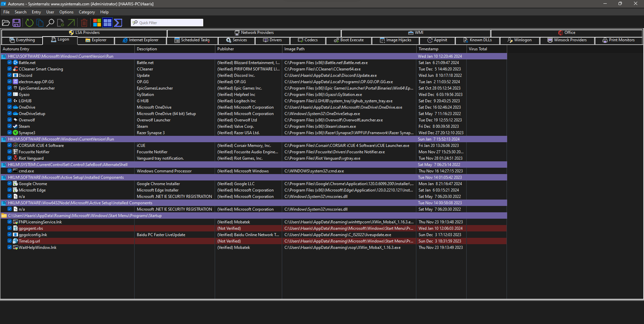Toggle the colorful Microsoft logo filter icon
Image resolution: width=644 pixels, height=324 pixels.
tap(97, 23)
